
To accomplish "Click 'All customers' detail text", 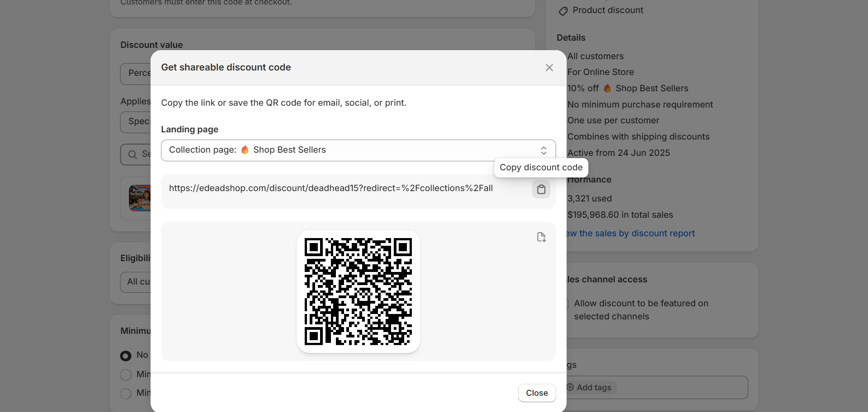I will (x=595, y=56).
